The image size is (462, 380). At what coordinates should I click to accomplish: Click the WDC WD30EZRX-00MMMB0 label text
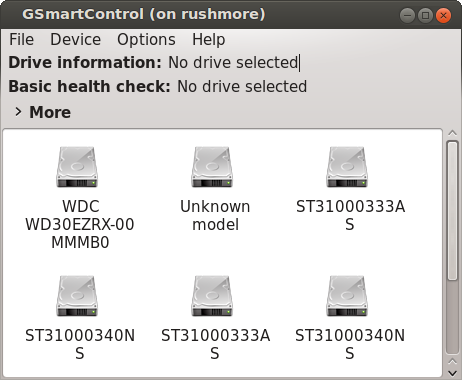pos(80,224)
